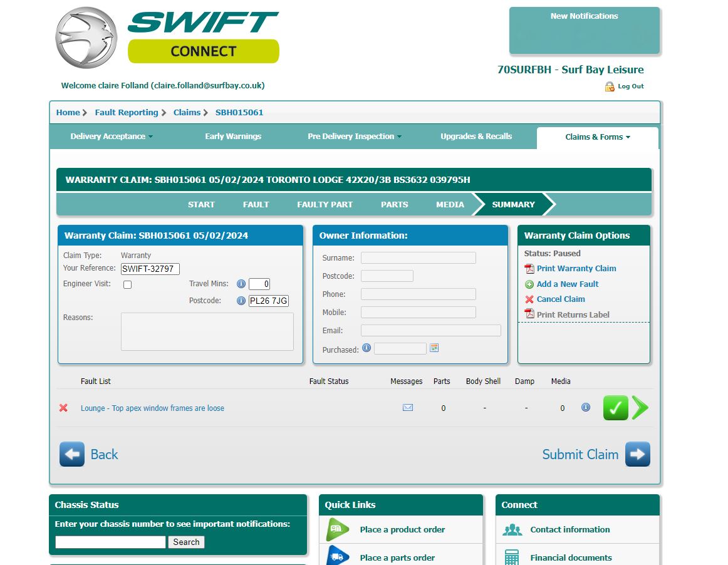Click the New Notifications box
728x565 pixels.
584,31
